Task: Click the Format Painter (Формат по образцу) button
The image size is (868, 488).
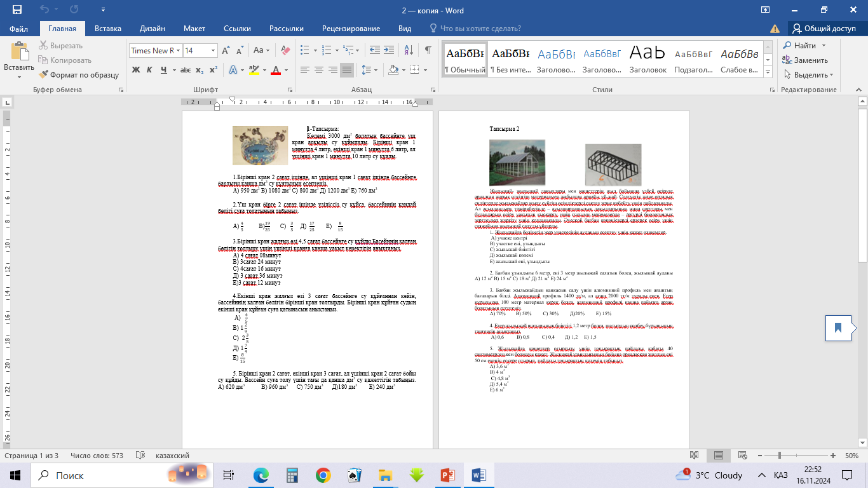Action: tap(79, 74)
